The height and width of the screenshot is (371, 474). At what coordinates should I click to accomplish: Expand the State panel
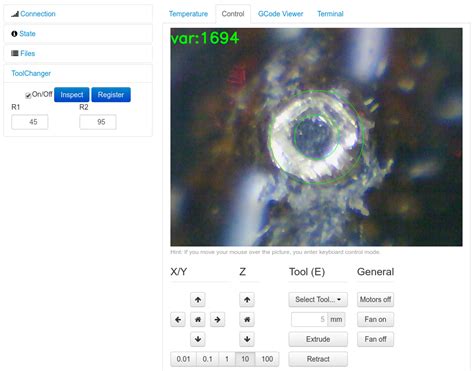click(x=27, y=34)
